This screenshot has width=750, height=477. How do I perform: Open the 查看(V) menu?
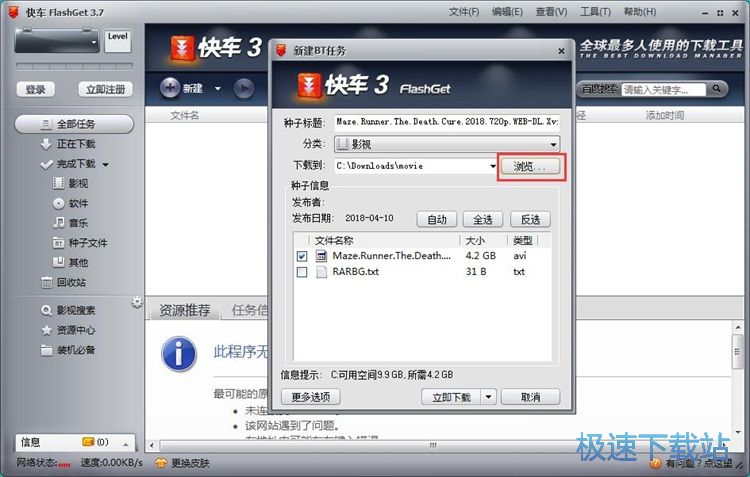coord(551,11)
